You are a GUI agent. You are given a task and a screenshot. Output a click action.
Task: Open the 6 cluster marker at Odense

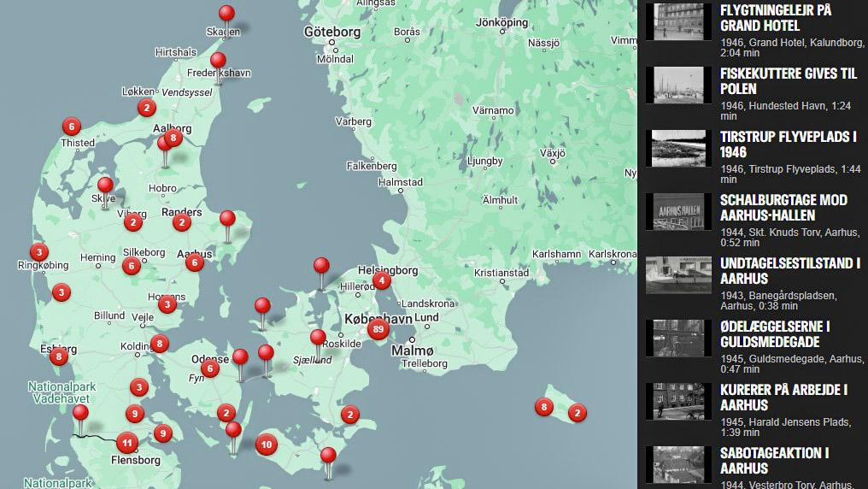tap(210, 368)
